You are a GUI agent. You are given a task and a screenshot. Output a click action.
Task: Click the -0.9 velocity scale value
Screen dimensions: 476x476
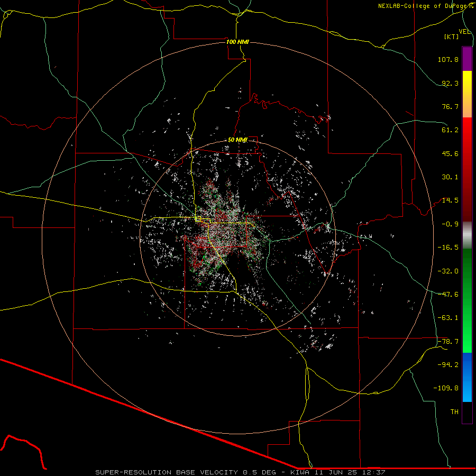(450, 224)
